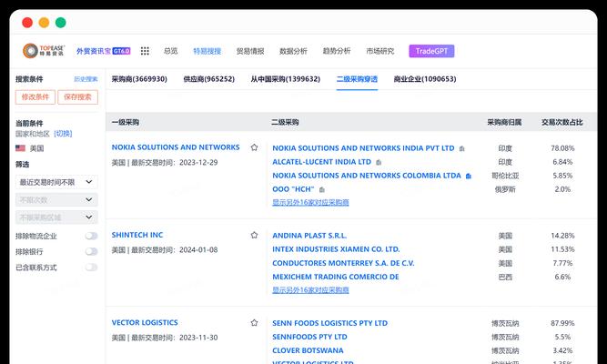
Task: Open the 不限次数 dropdown
Action: (x=56, y=200)
